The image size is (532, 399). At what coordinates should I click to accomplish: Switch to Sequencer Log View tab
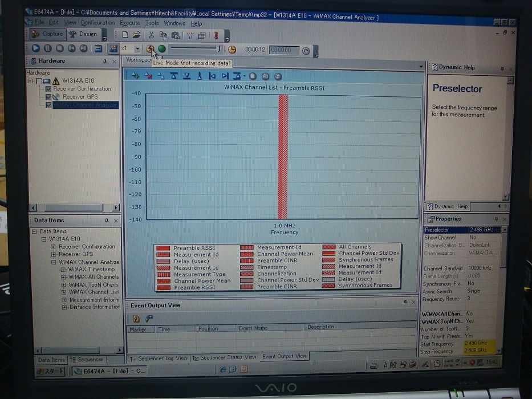159,359
